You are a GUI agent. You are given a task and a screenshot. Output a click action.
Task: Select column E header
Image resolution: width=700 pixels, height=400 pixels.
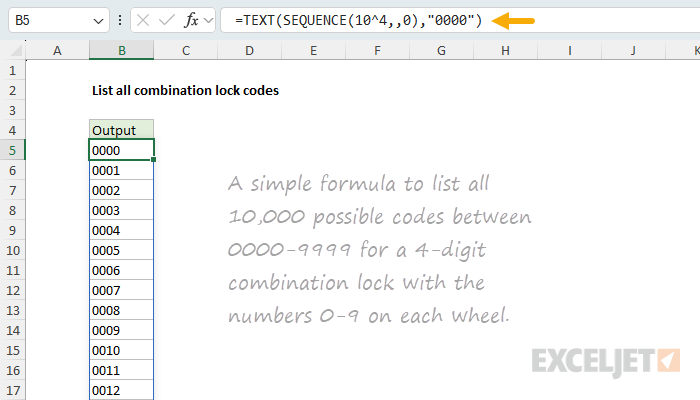coord(313,50)
